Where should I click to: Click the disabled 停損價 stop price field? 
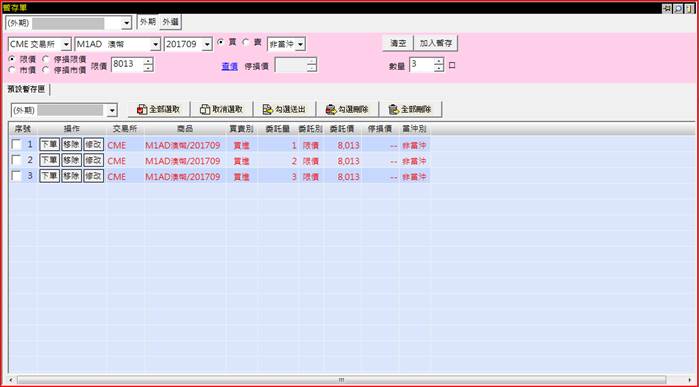pos(291,65)
